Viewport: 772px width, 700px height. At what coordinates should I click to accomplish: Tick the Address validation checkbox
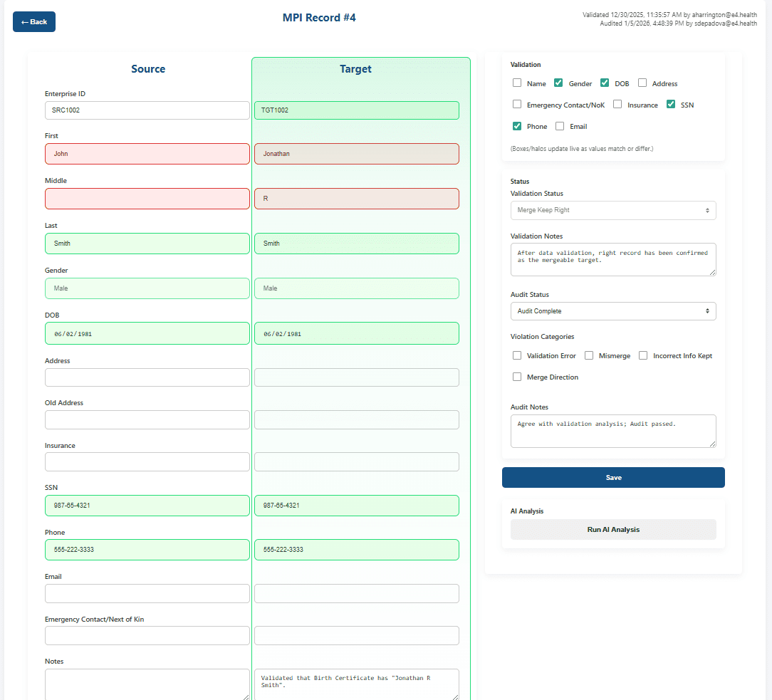click(642, 83)
